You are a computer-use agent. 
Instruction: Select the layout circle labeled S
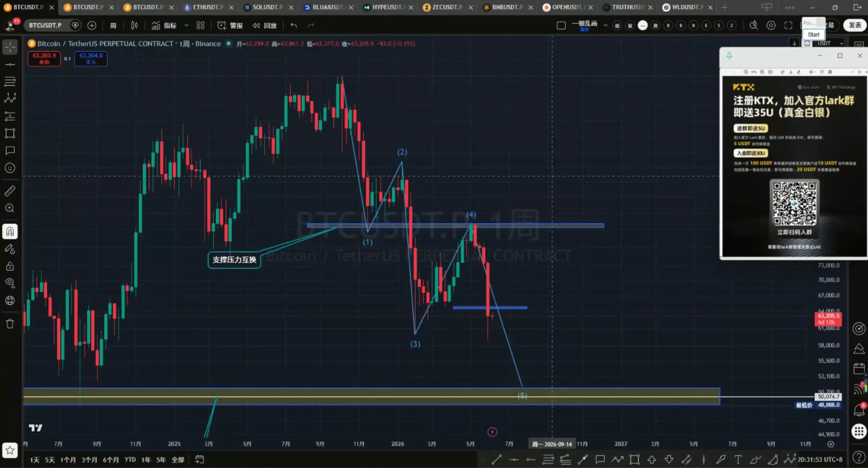(719, 25)
